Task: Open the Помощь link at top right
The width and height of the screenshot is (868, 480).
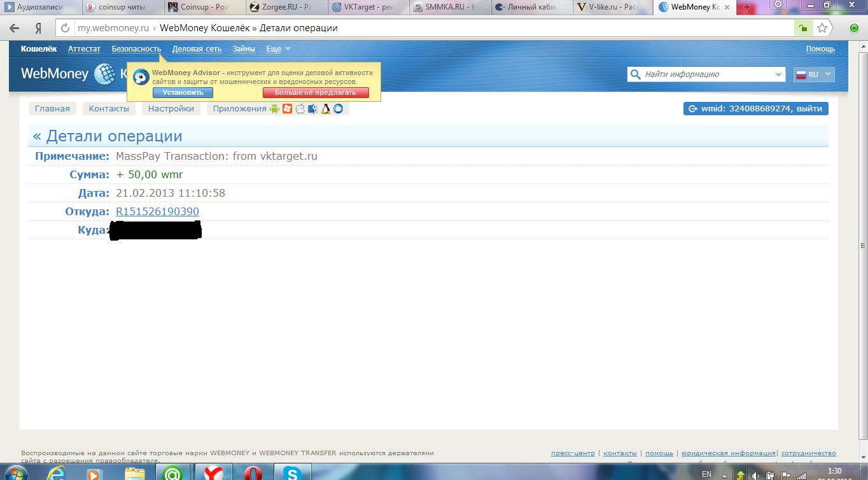Action: [x=821, y=49]
